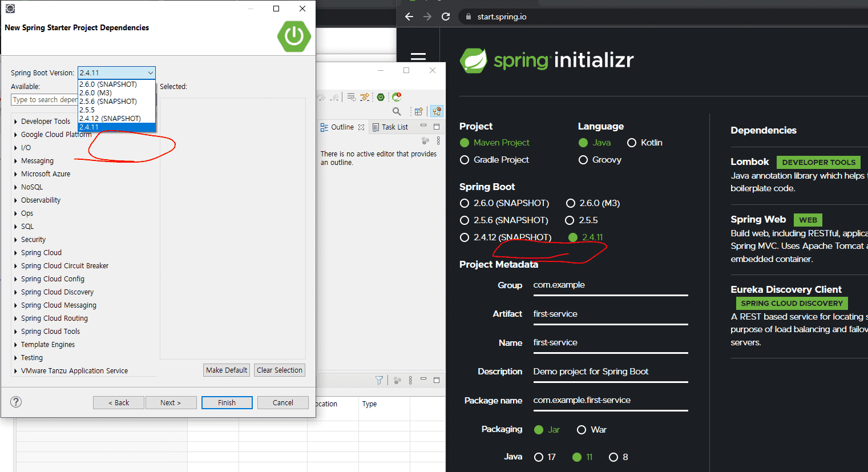The width and height of the screenshot is (868, 472).
Task: Open the Spring Initializr hamburger menu
Action: (x=418, y=57)
